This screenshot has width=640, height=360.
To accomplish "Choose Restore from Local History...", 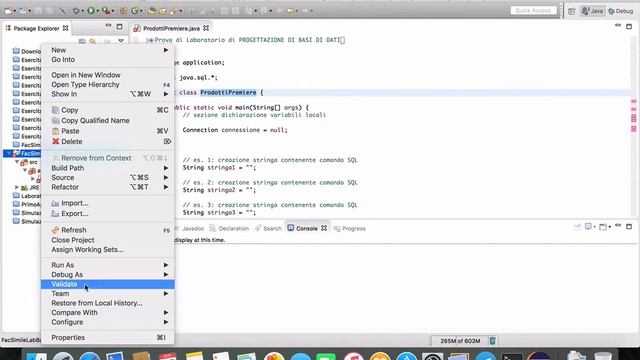I will pos(108,303).
